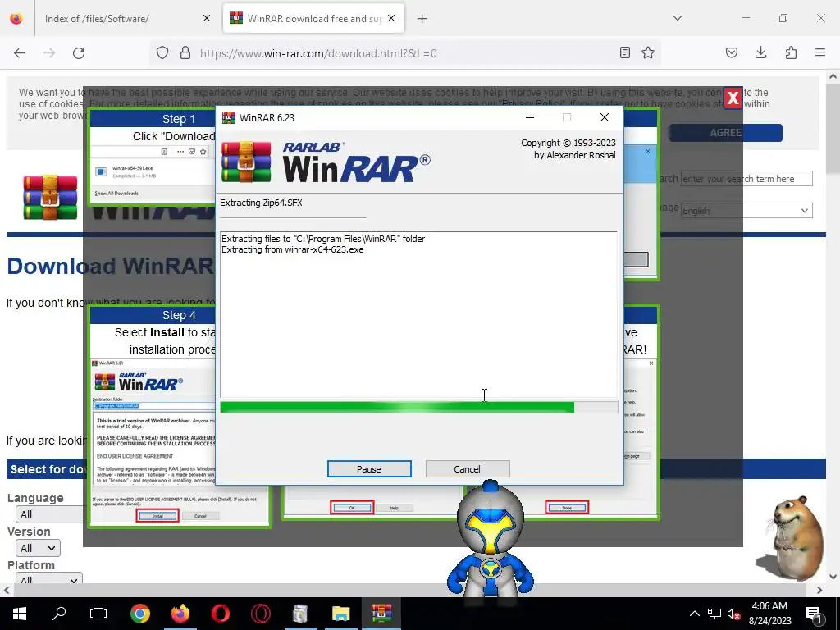Go forward in Firefox history
Image resolution: width=840 pixels, height=630 pixels.
tap(49, 53)
